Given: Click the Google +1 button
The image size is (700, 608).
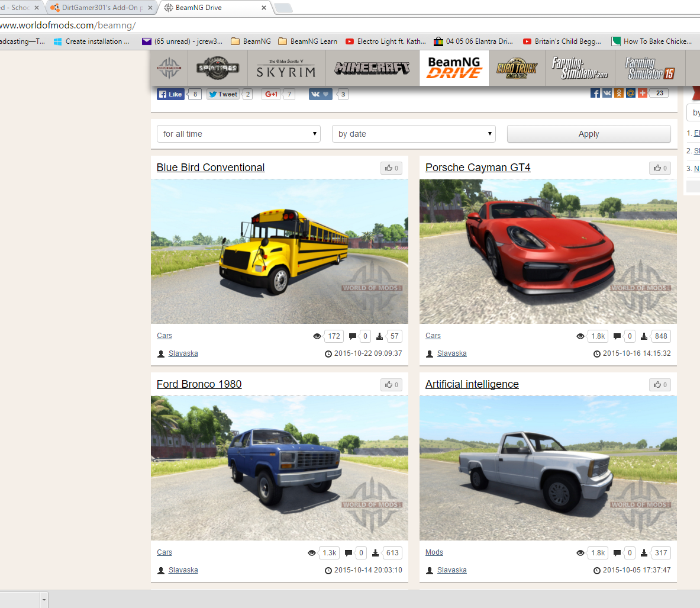Looking at the screenshot, I should click(271, 94).
